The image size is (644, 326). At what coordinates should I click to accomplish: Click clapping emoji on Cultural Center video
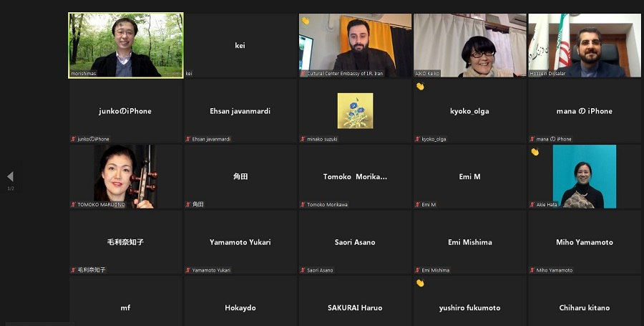305,21
